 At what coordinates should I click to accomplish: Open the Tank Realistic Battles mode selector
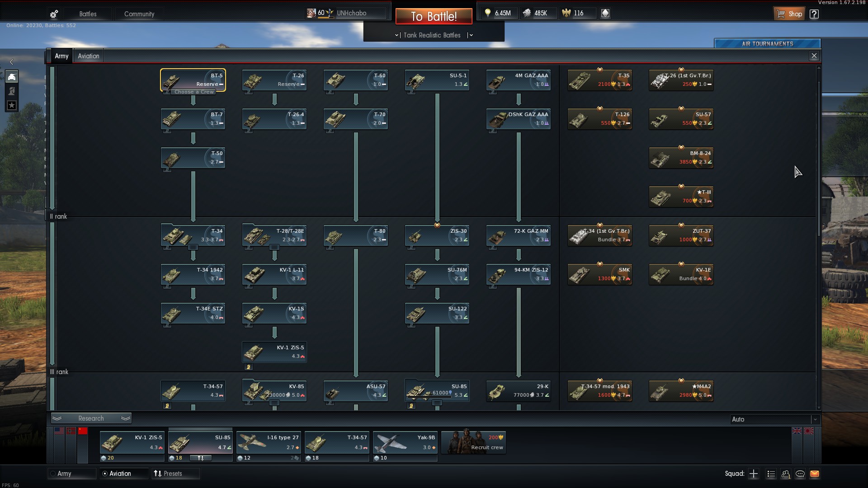point(432,35)
